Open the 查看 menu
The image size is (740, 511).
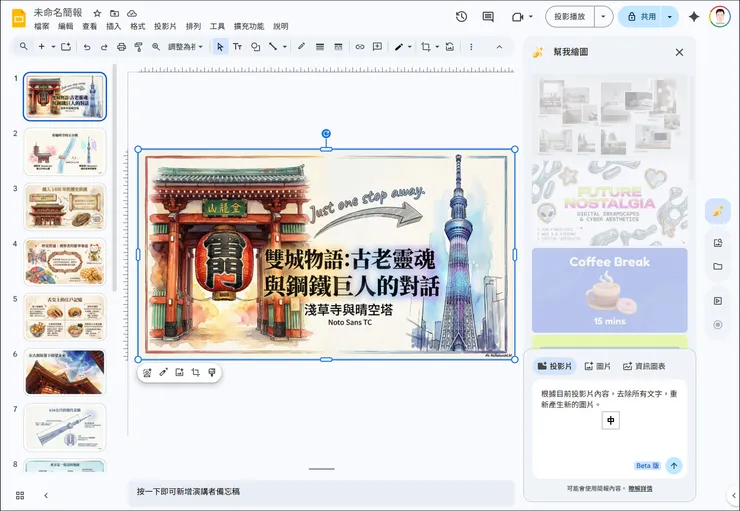pos(89,26)
